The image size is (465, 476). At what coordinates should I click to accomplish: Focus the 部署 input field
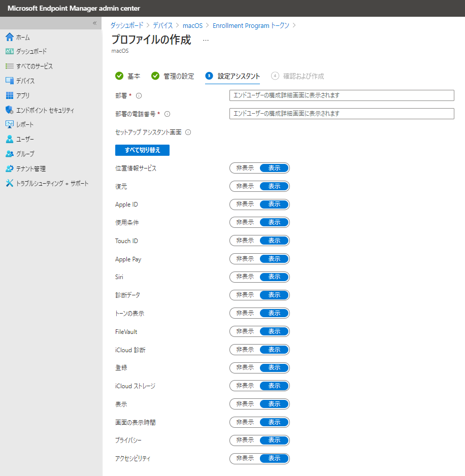[x=342, y=95]
